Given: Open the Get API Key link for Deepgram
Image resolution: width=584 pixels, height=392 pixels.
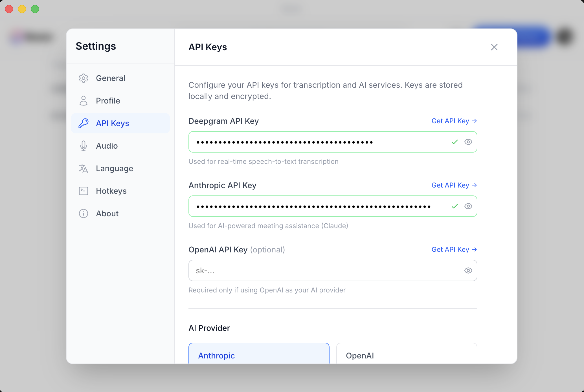Looking at the screenshot, I should [454, 121].
